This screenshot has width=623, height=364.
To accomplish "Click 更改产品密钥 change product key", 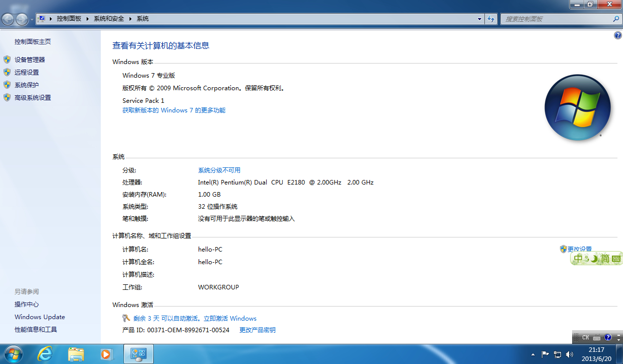I will coord(258,330).
